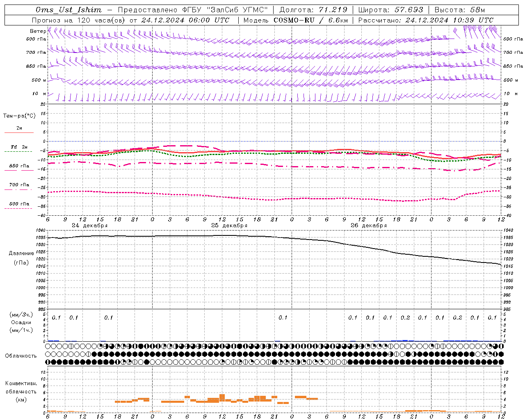
Task: Select the 'Td 2м' dew point legend entry
Action: [x=19, y=147]
